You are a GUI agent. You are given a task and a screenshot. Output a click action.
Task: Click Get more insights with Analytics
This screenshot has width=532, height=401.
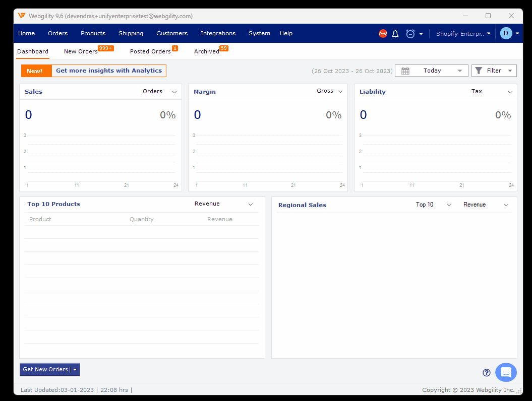click(x=109, y=71)
